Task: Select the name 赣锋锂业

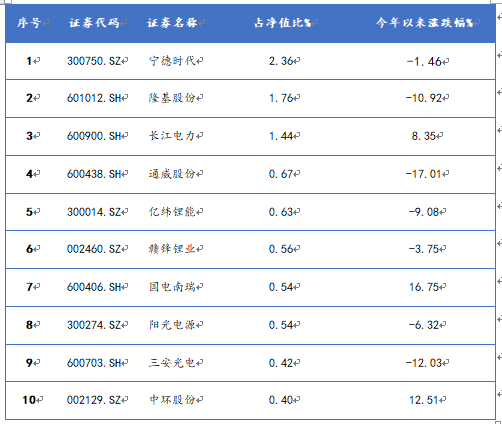Action: (172, 249)
